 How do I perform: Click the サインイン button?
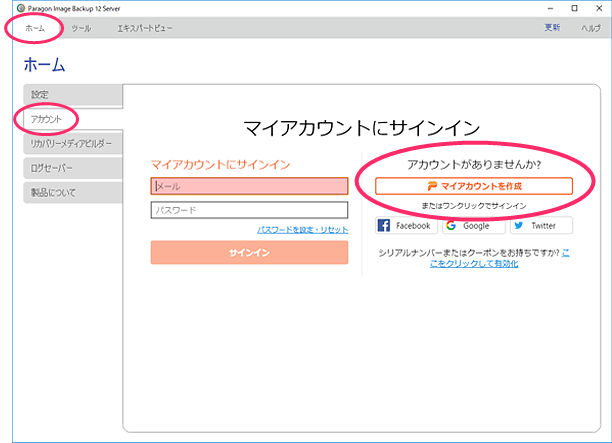[249, 253]
